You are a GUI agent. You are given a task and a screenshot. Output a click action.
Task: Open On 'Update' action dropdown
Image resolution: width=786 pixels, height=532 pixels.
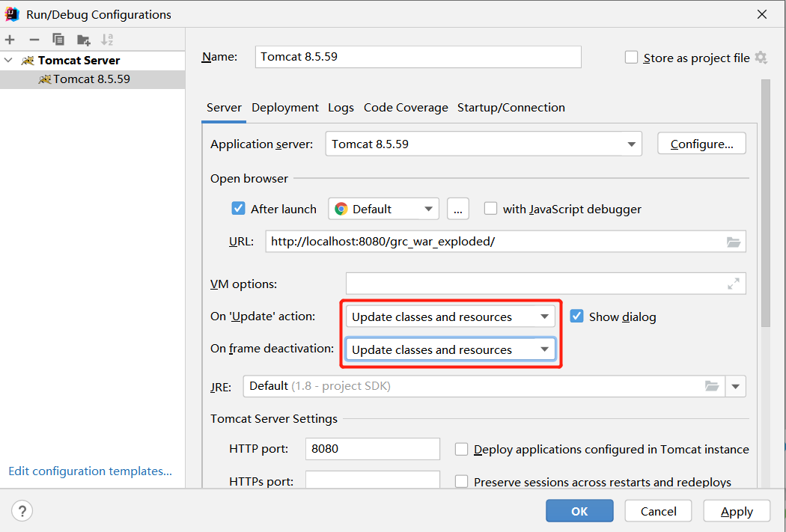coord(450,317)
